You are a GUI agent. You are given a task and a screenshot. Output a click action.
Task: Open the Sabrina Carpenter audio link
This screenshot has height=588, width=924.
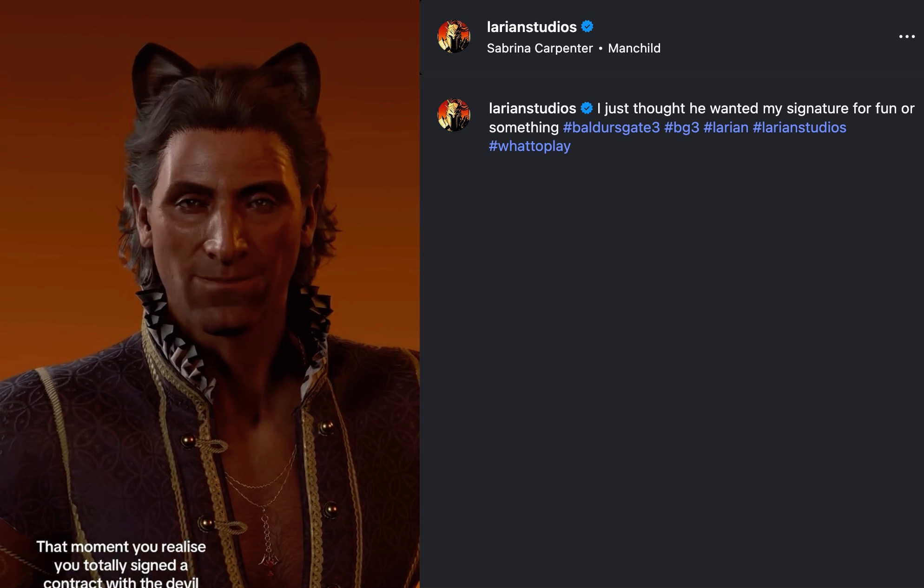pos(540,48)
